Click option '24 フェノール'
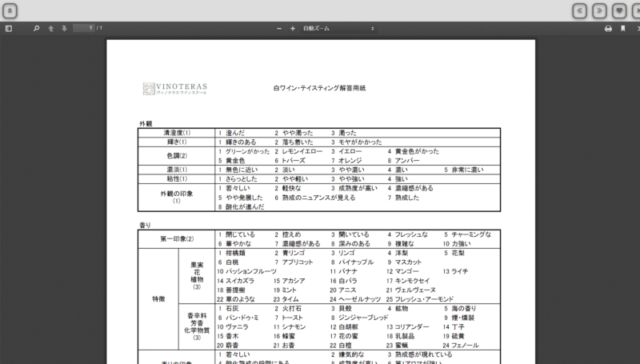This screenshot has height=364, width=640. tap(461, 346)
